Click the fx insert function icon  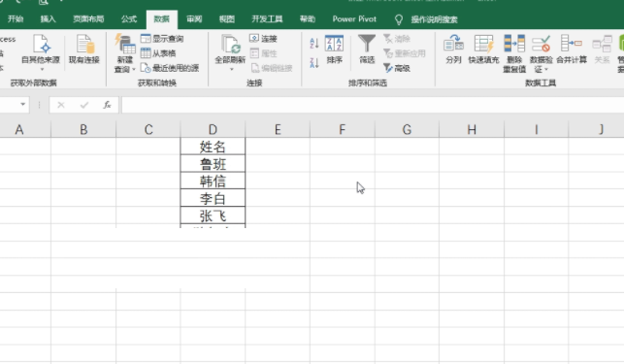click(107, 105)
